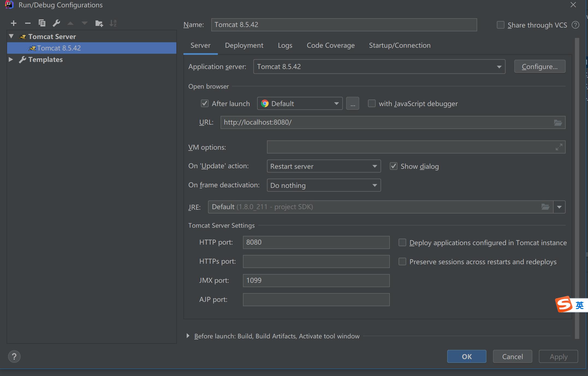Viewport: 588px width, 376px height.
Task: Click the Apply button
Action: click(x=558, y=356)
